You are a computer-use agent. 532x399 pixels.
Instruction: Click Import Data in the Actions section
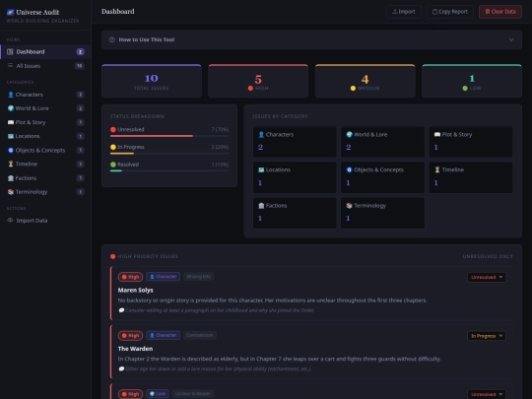[x=45, y=221]
